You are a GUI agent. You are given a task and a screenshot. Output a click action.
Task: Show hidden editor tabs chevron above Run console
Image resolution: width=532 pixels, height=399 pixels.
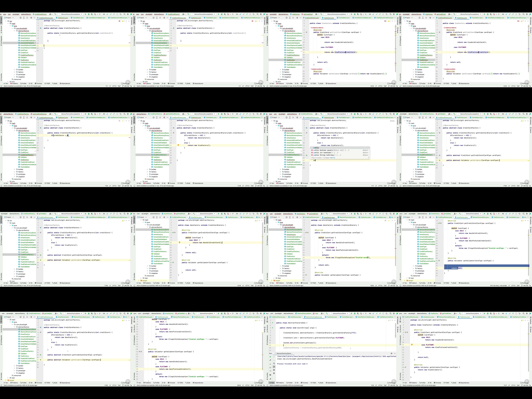395,317
